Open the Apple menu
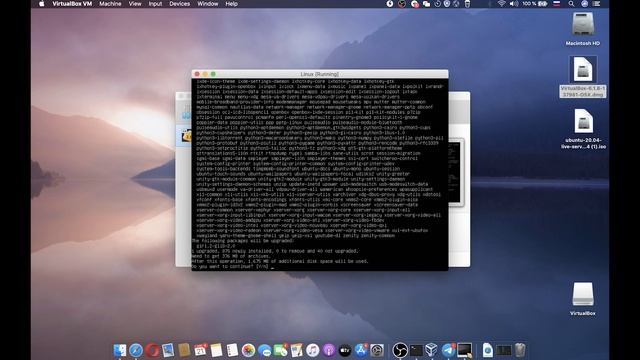This screenshot has height=360, width=640. pos(42,4)
